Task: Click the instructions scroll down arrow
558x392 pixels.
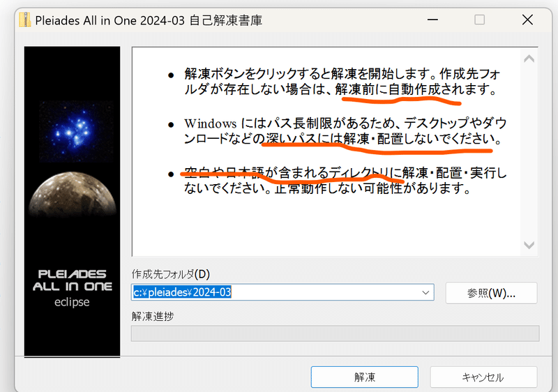Action: [x=529, y=245]
